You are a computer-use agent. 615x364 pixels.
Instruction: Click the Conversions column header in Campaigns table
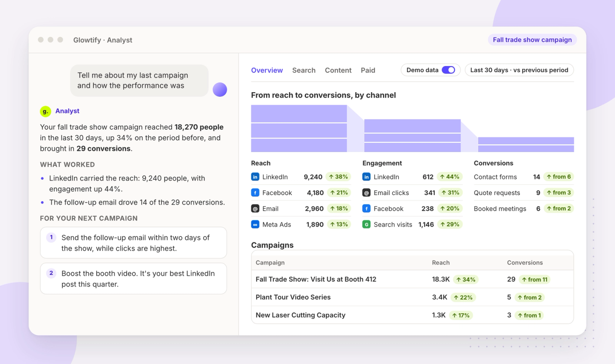(525, 263)
